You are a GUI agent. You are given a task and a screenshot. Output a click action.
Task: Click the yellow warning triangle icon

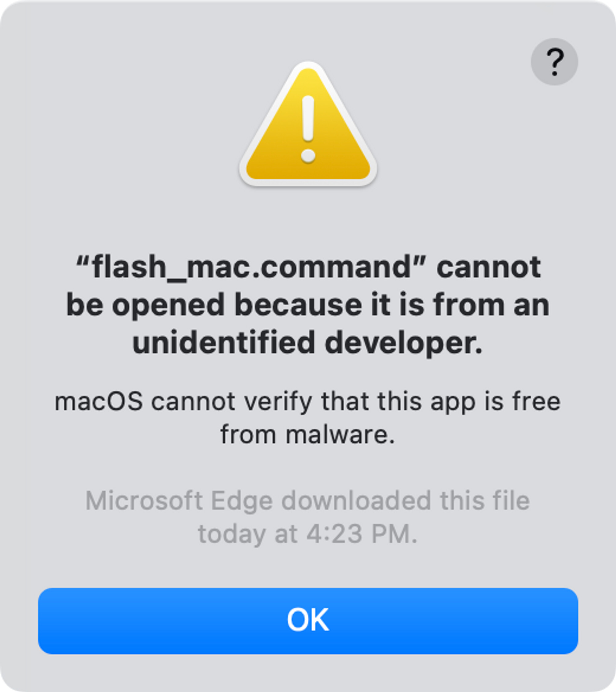pyautogui.click(x=308, y=124)
